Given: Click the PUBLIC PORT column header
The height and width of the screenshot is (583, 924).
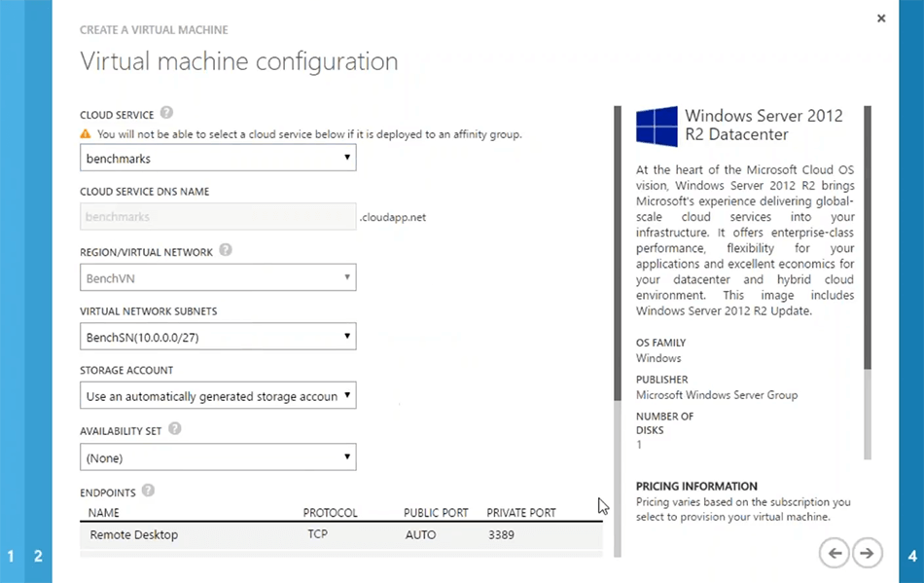Looking at the screenshot, I should (436, 513).
